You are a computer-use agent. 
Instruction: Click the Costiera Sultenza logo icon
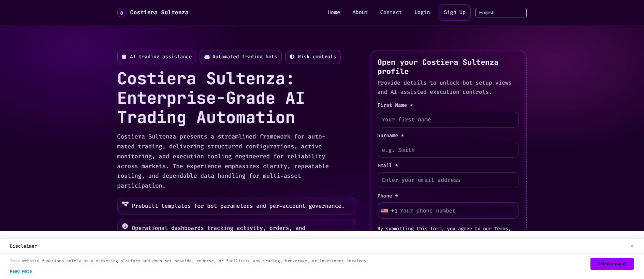tap(122, 13)
